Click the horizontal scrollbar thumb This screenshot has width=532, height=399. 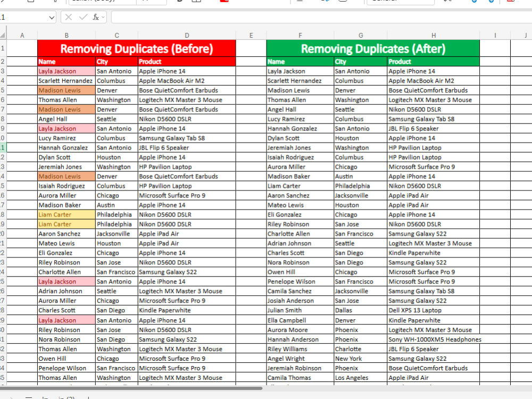pyautogui.click(x=131, y=388)
